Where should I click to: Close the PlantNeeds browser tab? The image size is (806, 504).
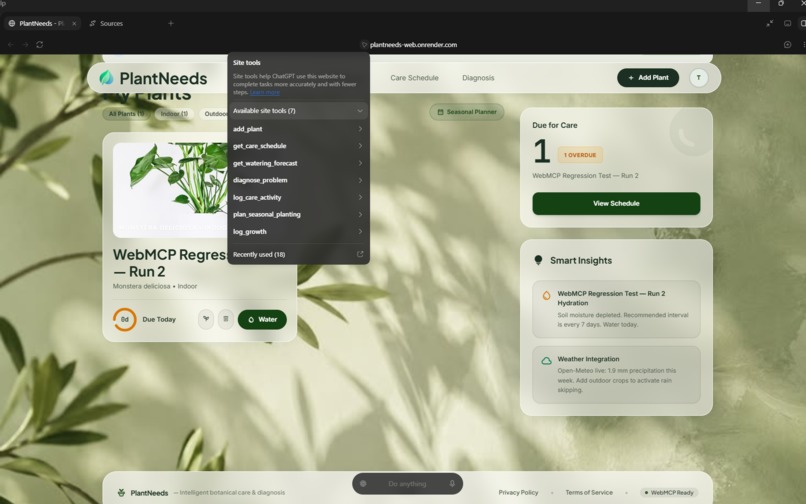(74, 23)
